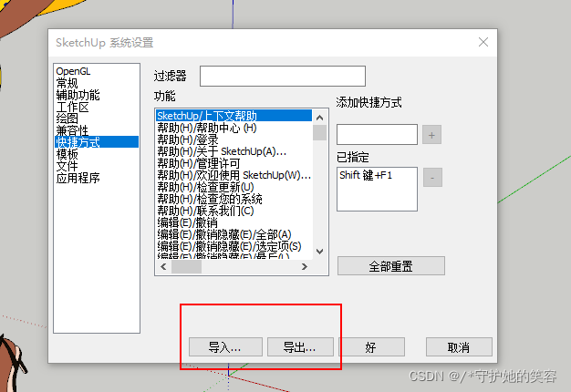
Task: Select 兼容性 in the category list
Action: coord(72,130)
